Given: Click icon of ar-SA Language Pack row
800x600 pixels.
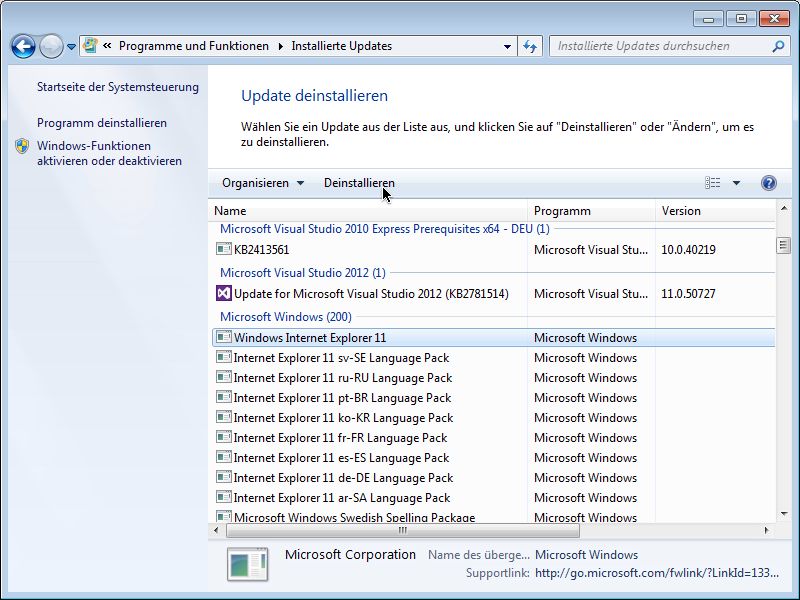Looking at the screenshot, I should 223,497.
